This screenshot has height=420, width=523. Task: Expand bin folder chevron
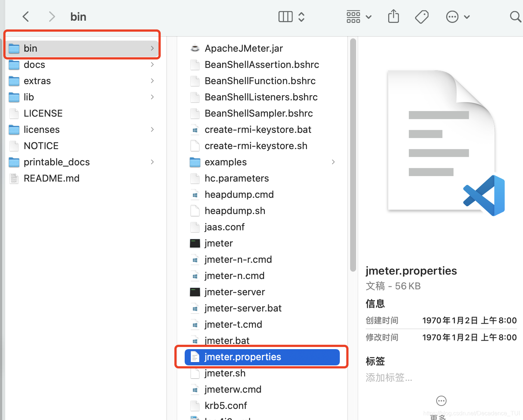coord(152,48)
